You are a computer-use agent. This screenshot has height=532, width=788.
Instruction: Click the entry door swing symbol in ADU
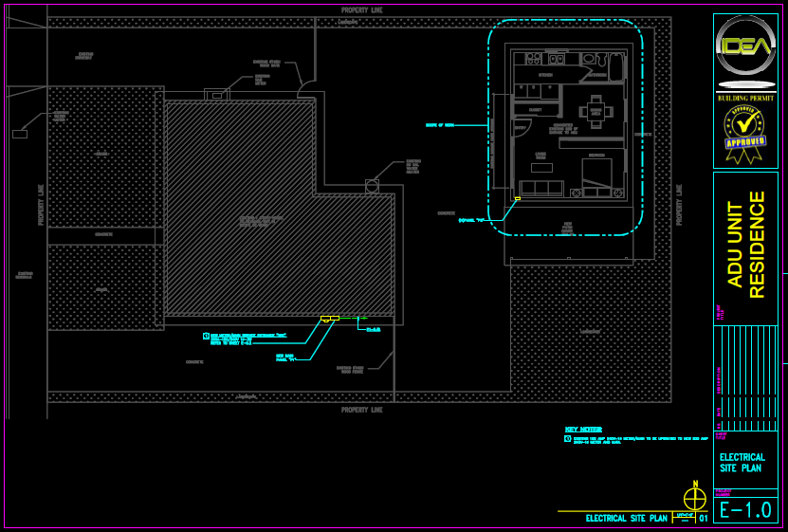click(521, 129)
